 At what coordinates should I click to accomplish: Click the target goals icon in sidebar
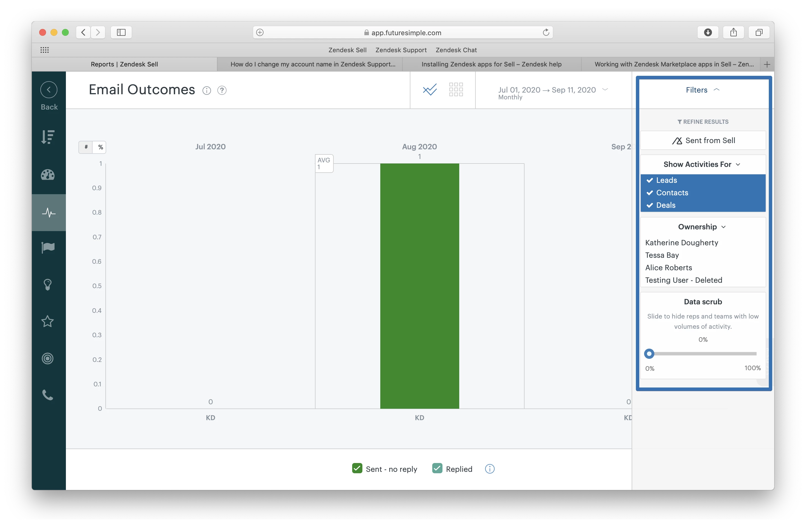48,358
